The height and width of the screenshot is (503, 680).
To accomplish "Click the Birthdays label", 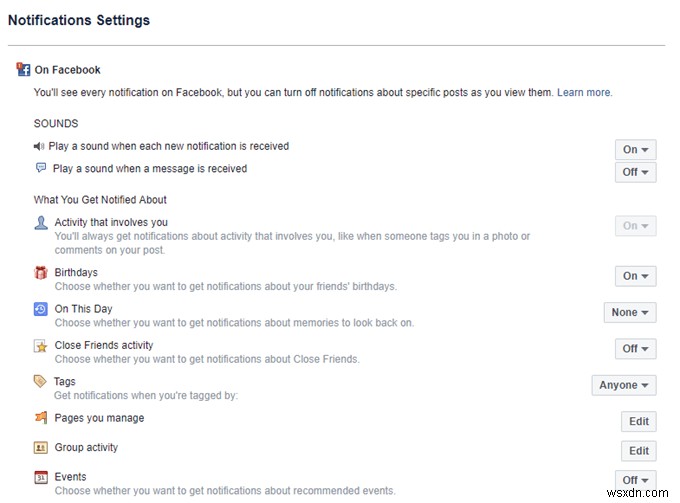I will tap(76, 273).
